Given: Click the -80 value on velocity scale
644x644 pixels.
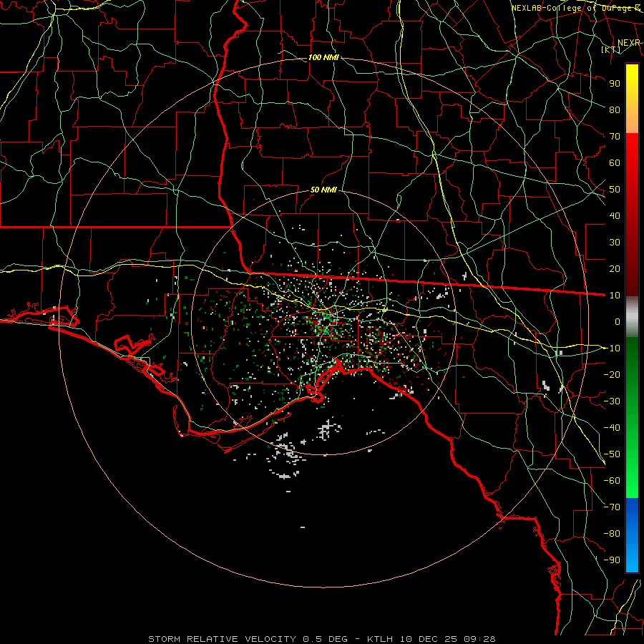Looking at the screenshot, I should [x=612, y=534].
